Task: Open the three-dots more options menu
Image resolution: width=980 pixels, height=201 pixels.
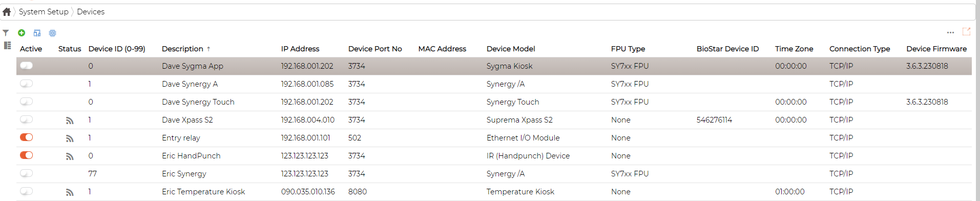Action: point(950,32)
